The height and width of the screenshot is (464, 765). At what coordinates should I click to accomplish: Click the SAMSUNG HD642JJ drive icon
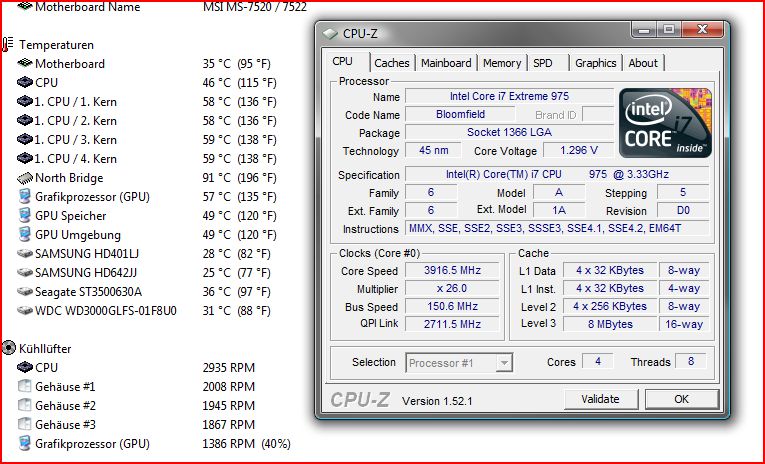tap(24, 273)
